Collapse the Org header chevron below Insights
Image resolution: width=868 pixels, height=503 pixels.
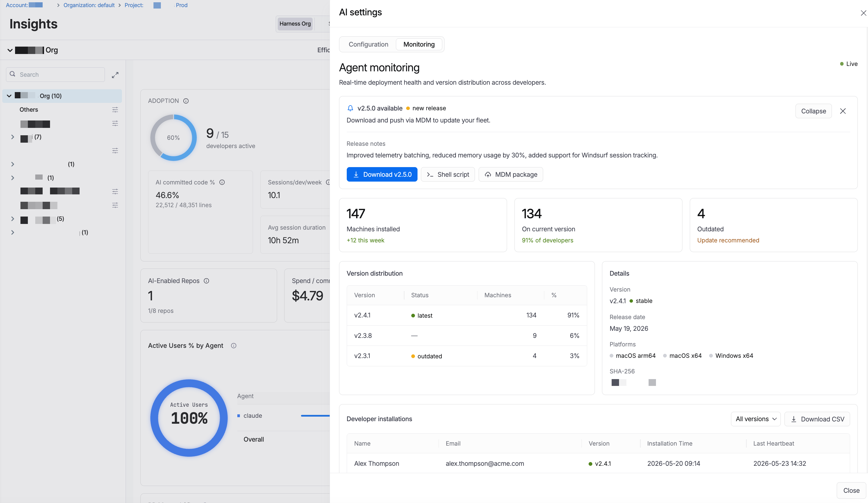[10, 50]
